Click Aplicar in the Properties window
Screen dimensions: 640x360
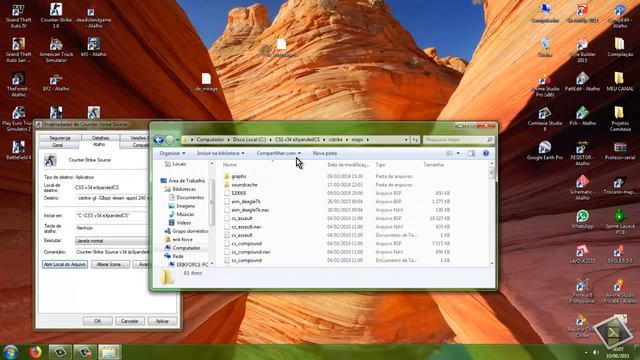click(x=162, y=321)
